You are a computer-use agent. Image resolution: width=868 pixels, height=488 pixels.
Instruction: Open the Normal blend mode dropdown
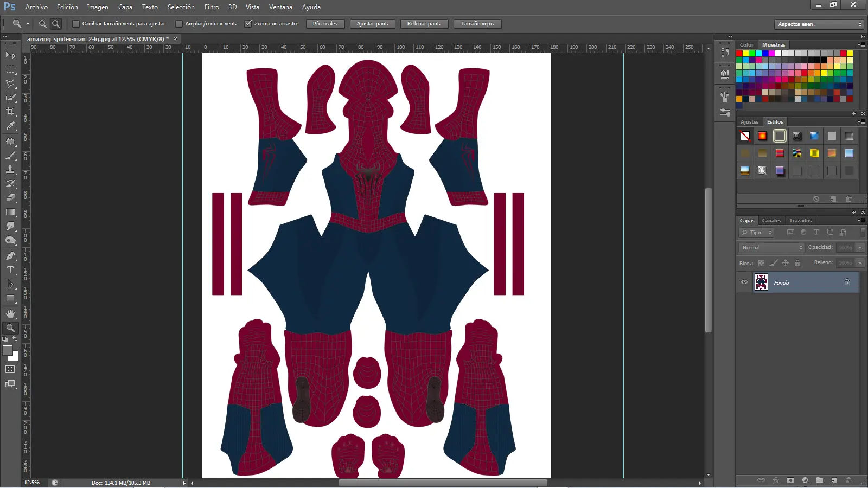point(771,248)
